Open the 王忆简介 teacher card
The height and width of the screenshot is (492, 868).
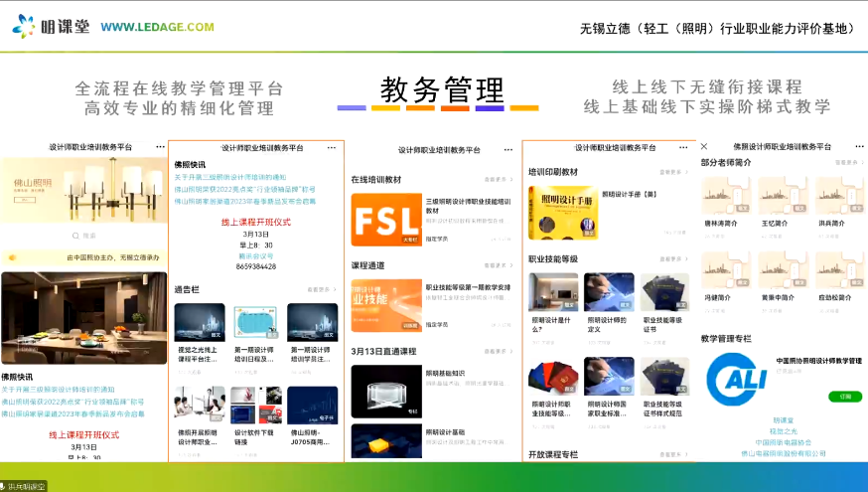(783, 196)
